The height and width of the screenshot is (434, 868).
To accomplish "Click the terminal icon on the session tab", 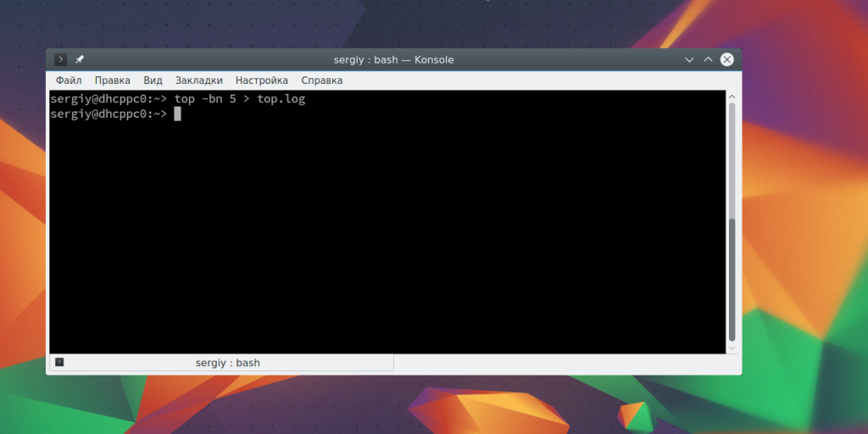I will point(59,363).
